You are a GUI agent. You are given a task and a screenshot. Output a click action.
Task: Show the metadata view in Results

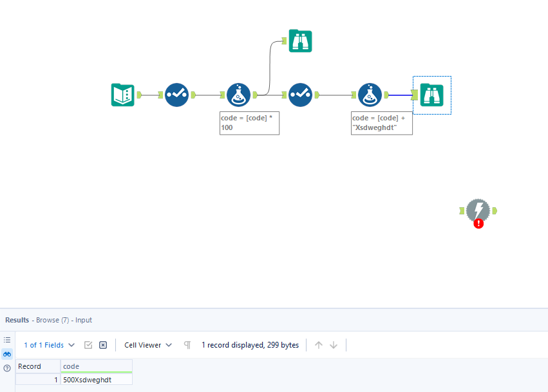pyautogui.click(x=7, y=340)
